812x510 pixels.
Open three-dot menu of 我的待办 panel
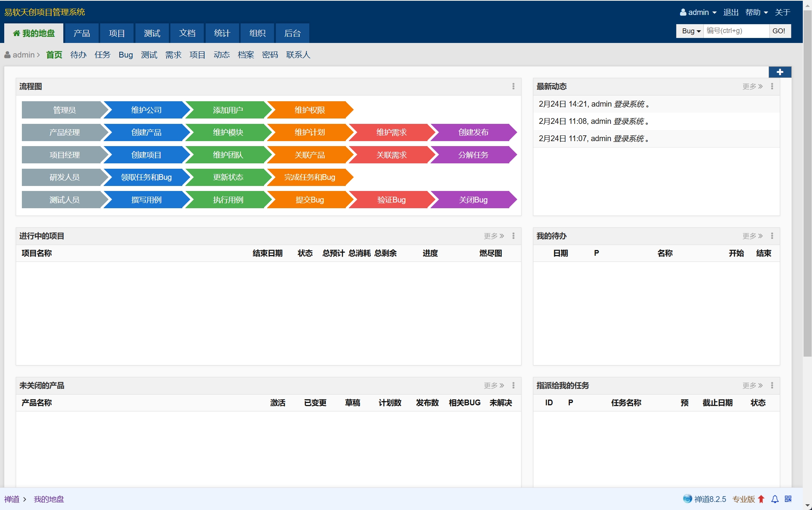click(x=772, y=236)
